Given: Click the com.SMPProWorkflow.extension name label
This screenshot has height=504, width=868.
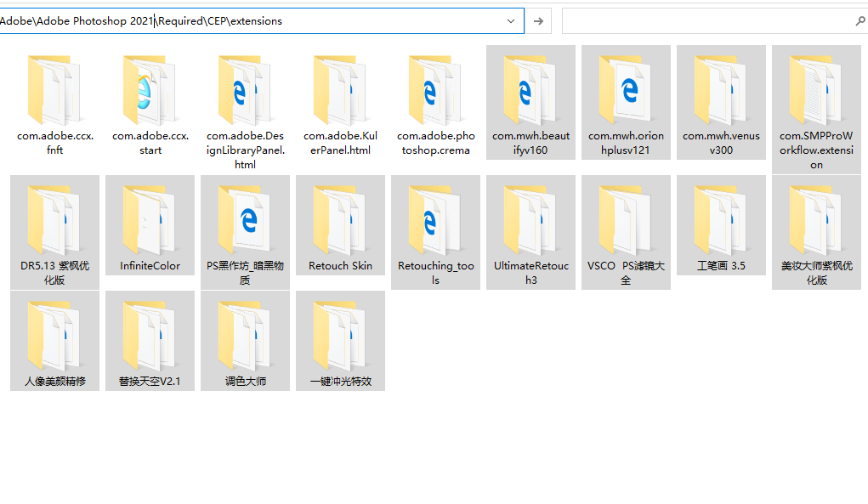Looking at the screenshot, I should click(816, 150).
